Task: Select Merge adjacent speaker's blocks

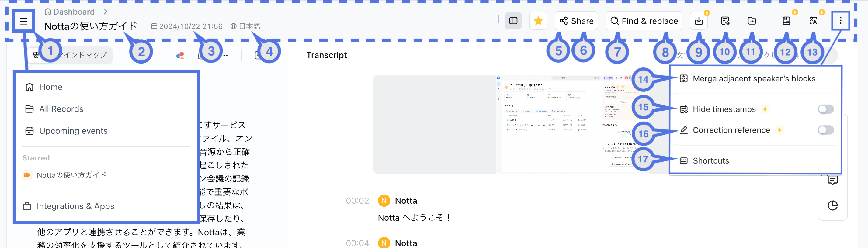Action: tap(754, 79)
